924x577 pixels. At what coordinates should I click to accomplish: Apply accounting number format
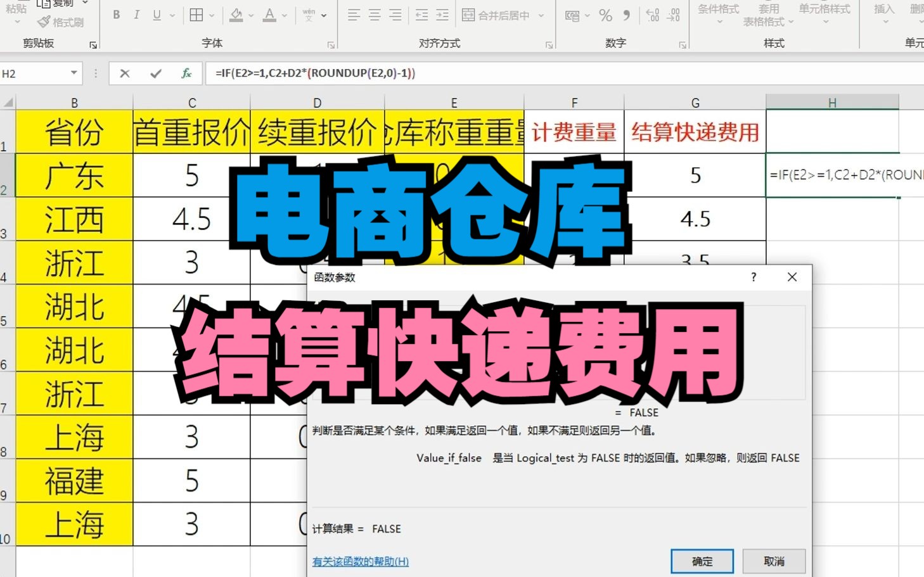572,16
